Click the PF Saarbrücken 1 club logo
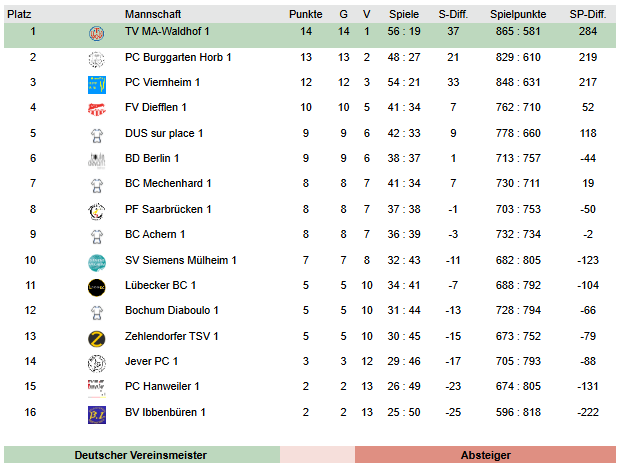627x474 pixels. (x=96, y=210)
